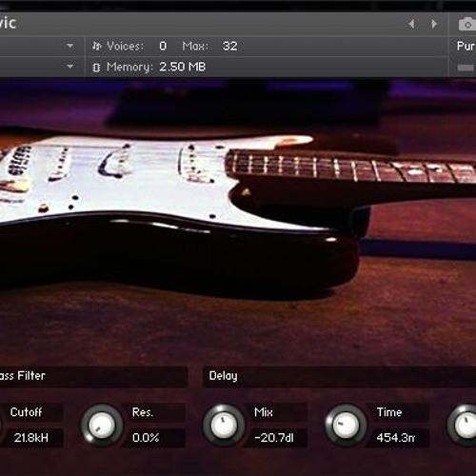Viewport: 476px width, 476px height.
Task: Click the next instrument right arrow
Action: (434, 24)
